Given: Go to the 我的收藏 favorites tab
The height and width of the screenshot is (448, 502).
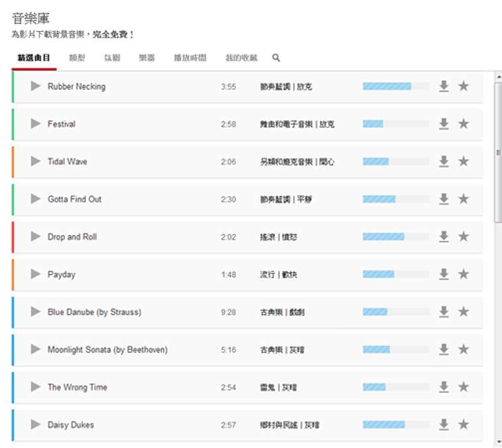Looking at the screenshot, I should pyautogui.click(x=241, y=58).
